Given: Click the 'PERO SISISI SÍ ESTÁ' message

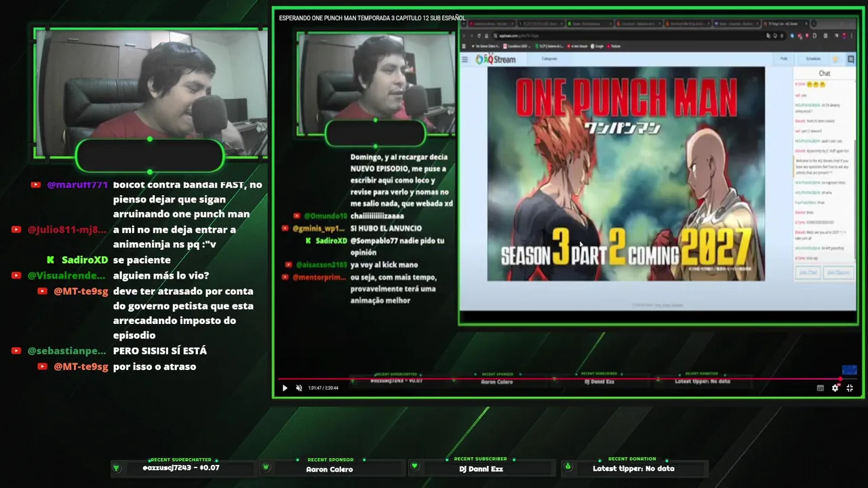Looking at the screenshot, I should (160, 350).
